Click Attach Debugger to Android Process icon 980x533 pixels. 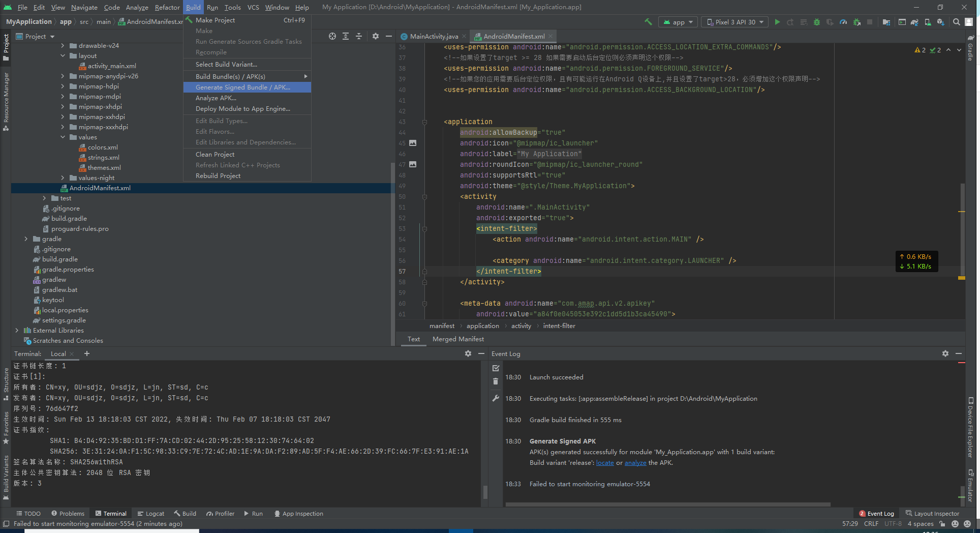(x=857, y=22)
